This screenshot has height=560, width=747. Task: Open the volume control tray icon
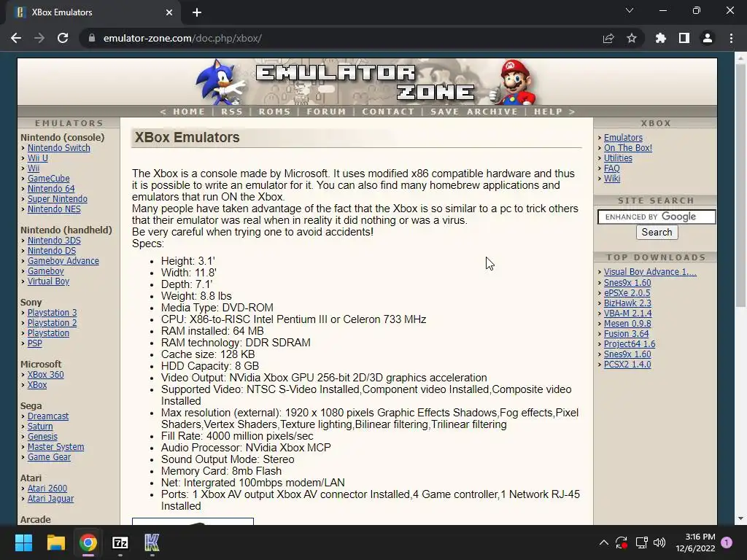coord(659,542)
